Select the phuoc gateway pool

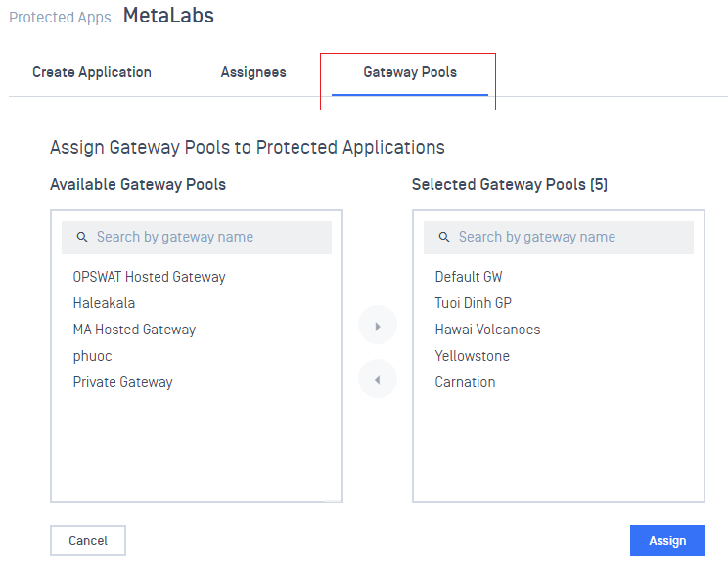pos(92,356)
